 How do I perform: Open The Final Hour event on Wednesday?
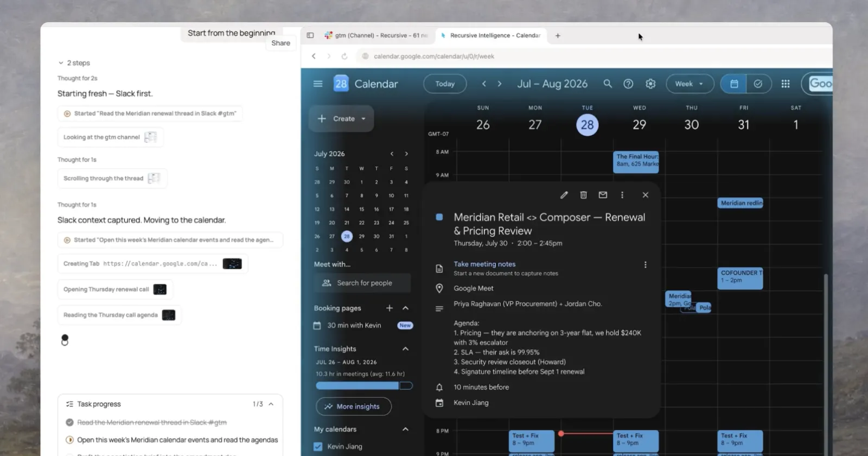pyautogui.click(x=636, y=162)
